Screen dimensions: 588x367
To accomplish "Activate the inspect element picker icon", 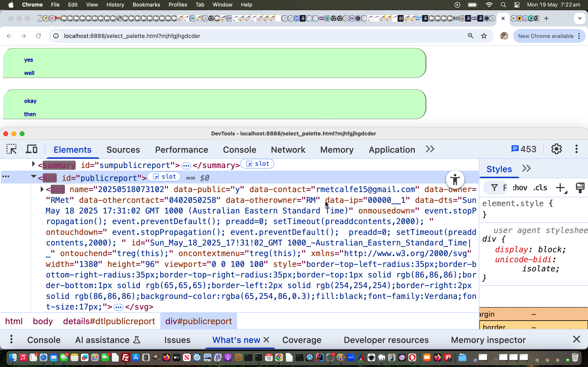I will [11, 149].
